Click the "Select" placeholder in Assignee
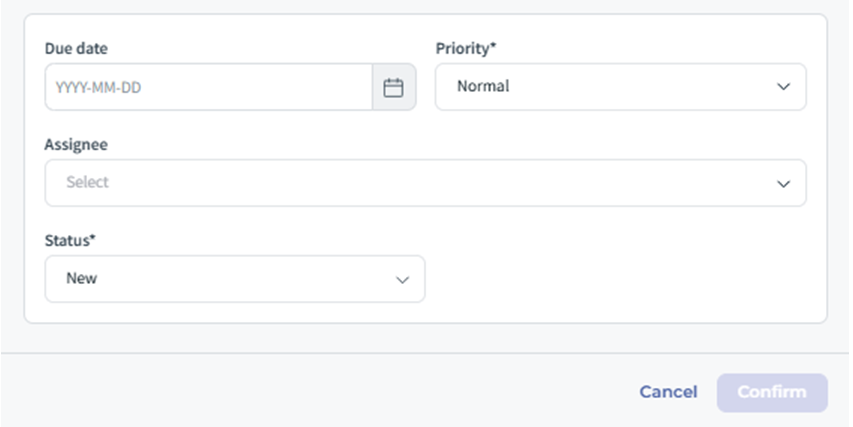 point(87,183)
